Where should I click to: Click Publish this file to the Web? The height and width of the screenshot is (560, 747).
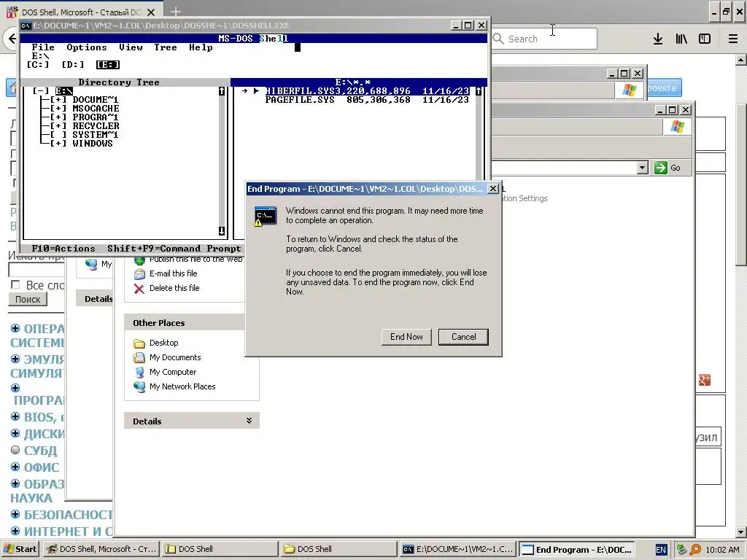196,259
